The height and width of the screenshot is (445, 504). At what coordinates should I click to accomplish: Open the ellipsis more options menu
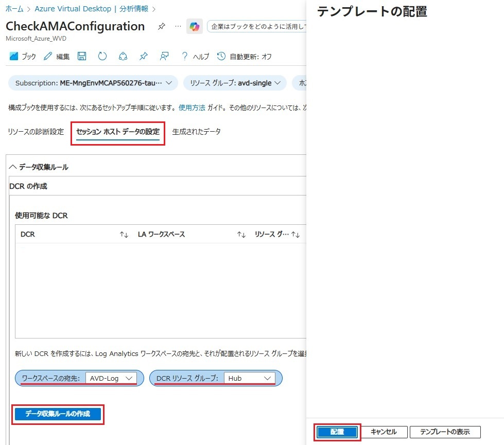point(178,26)
